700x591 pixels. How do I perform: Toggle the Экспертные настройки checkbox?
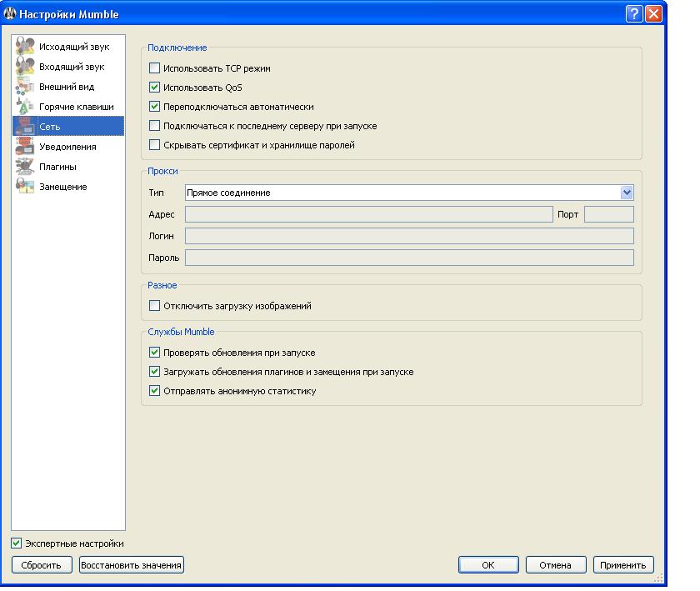[17, 543]
